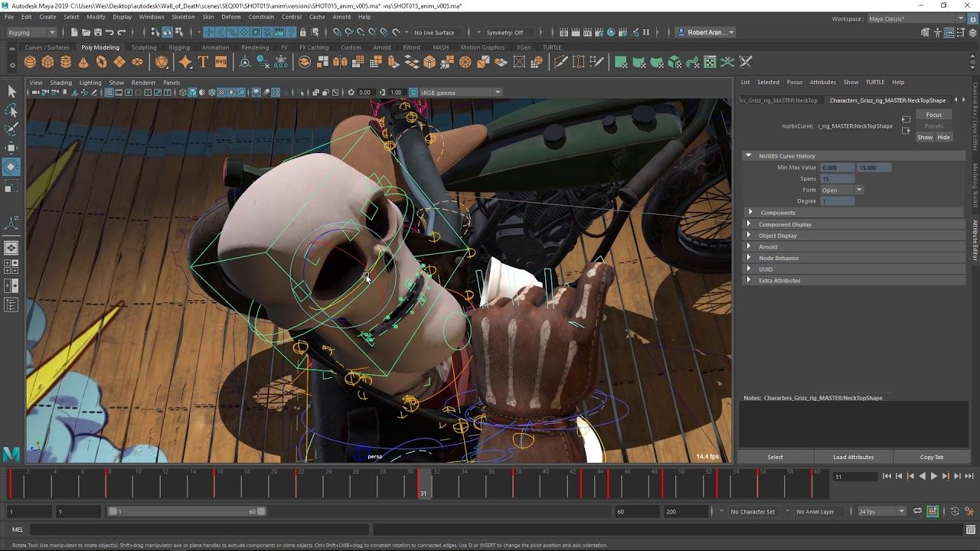This screenshot has width=980, height=551.
Task: Open the Windows menu
Action: point(151,16)
